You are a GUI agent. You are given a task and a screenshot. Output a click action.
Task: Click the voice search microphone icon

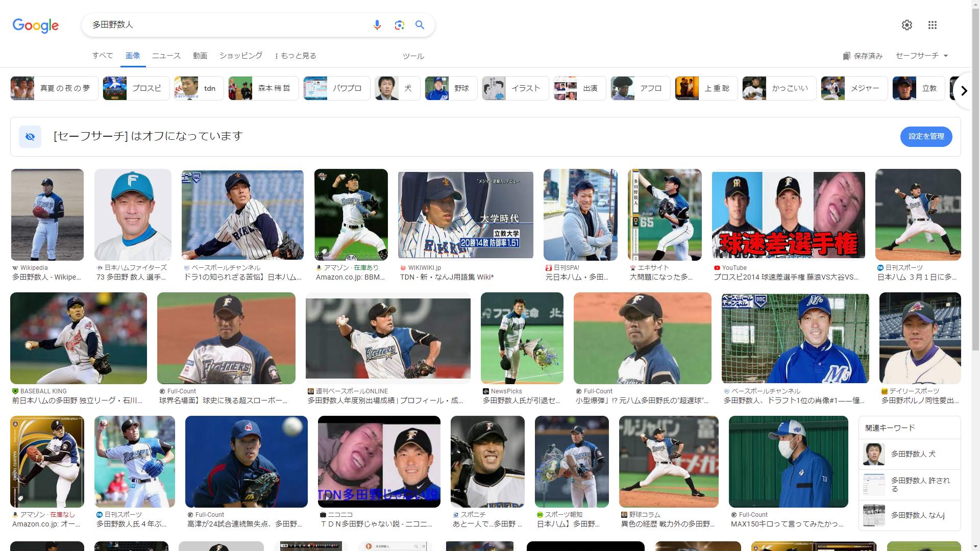pyautogui.click(x=377, y=25)
